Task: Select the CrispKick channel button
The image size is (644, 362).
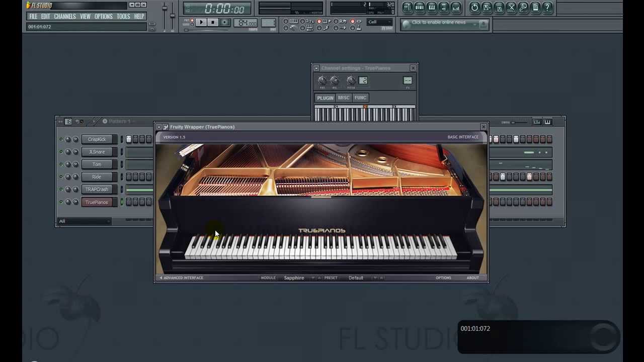Action: 97,139
